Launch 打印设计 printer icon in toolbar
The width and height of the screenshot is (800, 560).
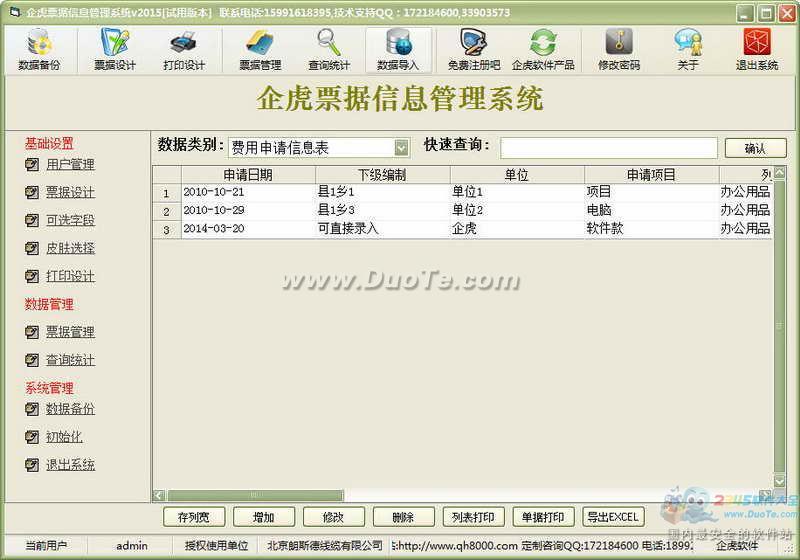coord(184,49)
